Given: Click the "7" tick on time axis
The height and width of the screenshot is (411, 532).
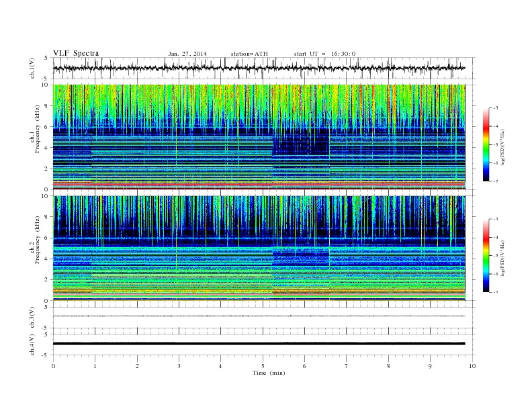Looking at the screenshot, I should tap(347, 366).
